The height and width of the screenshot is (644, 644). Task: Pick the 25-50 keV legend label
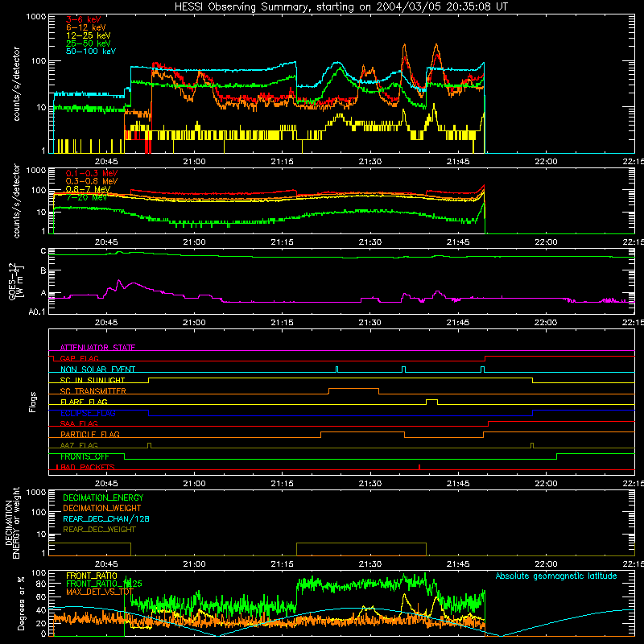click(x=89, y=43)
